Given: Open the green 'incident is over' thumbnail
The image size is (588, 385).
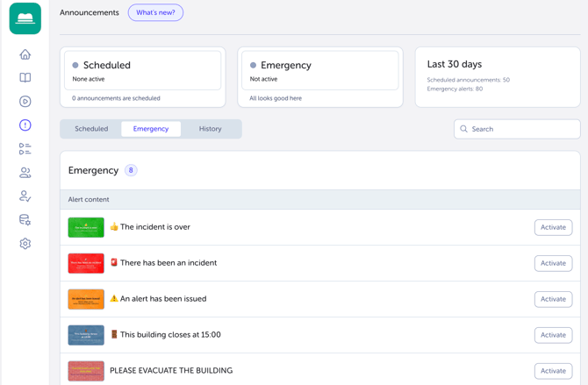Looking at the screenshot, I should pos(86,227).
